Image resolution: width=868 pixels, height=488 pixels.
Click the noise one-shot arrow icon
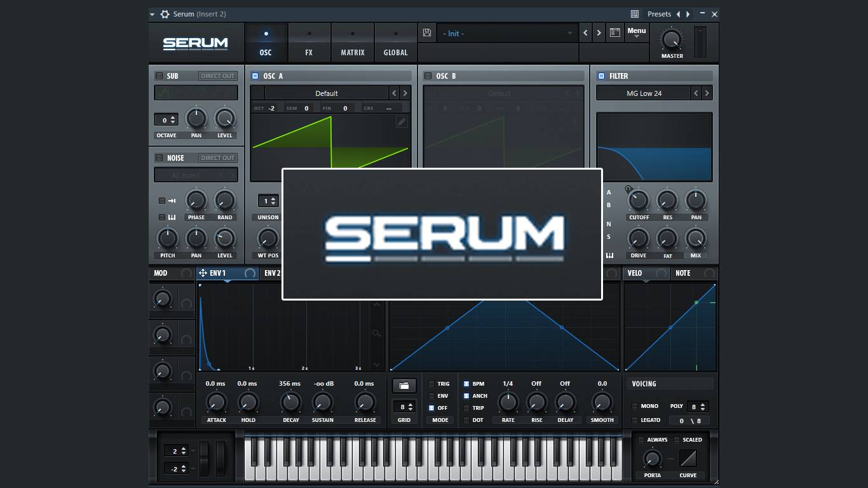pos(172,201)
